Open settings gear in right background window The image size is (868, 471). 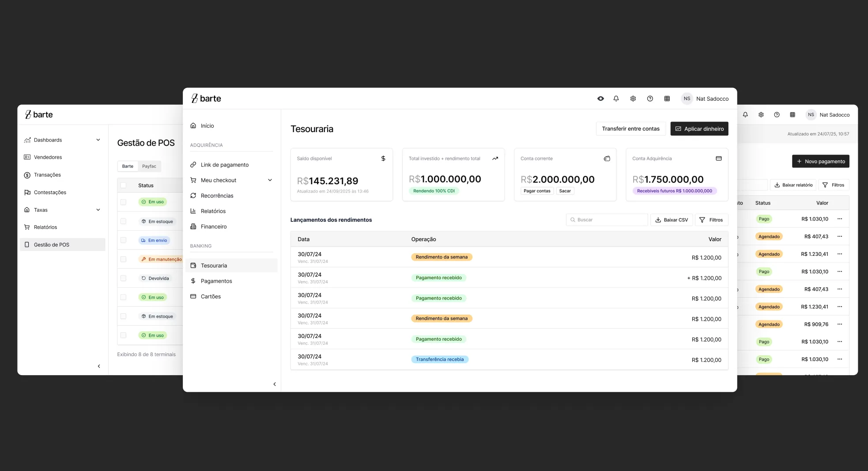tap(761, 114)
